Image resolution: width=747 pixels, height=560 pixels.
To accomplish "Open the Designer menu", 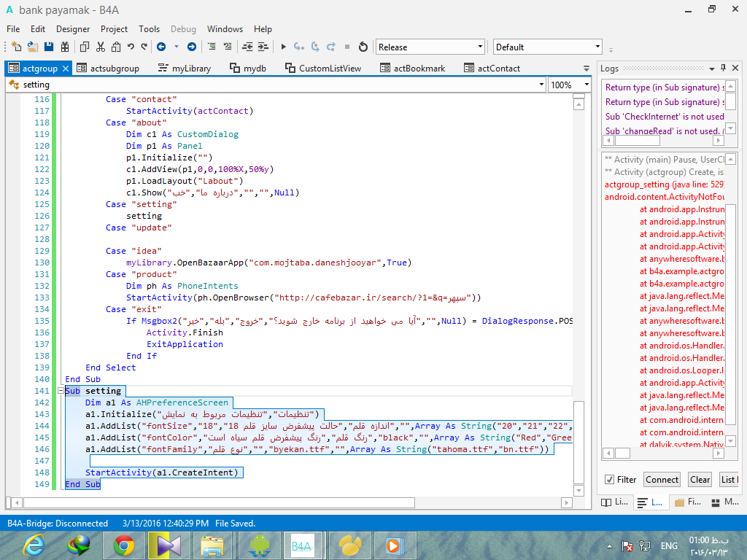I will [x=73, y=29].
